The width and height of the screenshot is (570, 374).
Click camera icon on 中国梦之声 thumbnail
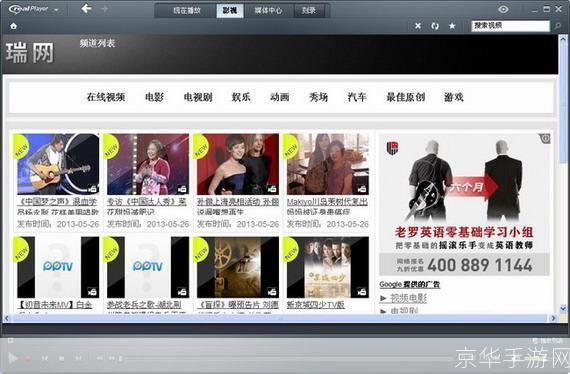(92, 189)
